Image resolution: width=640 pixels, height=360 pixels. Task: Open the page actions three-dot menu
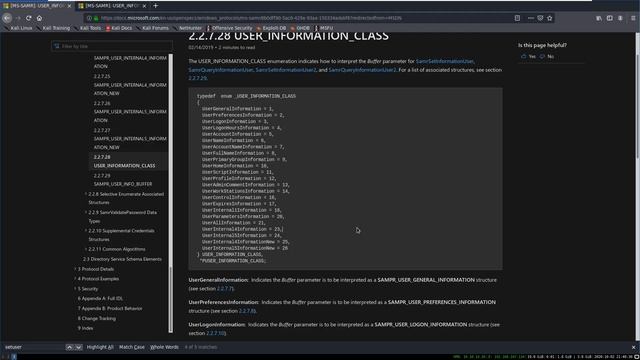pos(530,18)
